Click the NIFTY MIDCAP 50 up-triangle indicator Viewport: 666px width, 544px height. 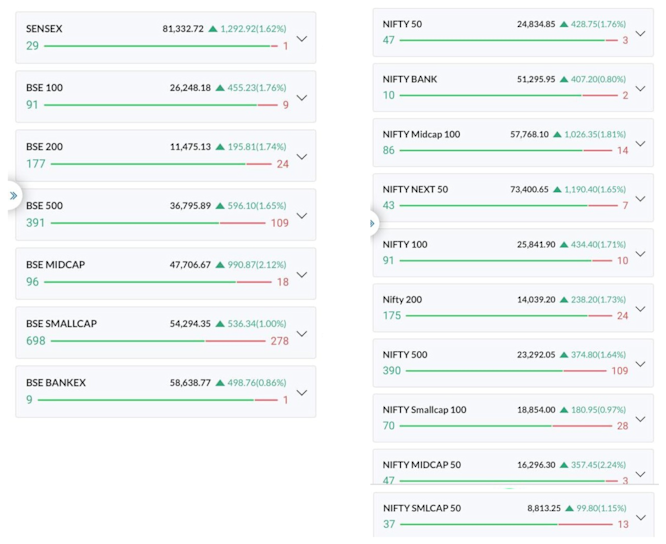(x=564, y=465)
